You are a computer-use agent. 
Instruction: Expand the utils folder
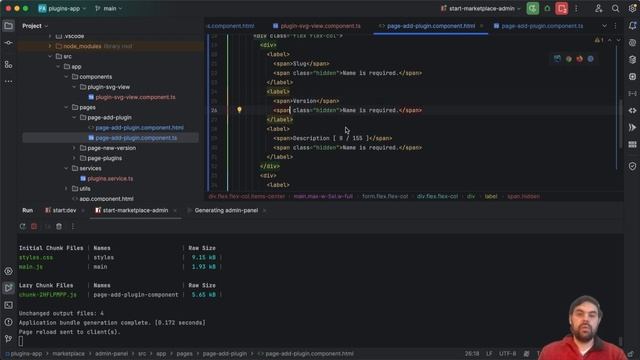(x=66, y=189)
